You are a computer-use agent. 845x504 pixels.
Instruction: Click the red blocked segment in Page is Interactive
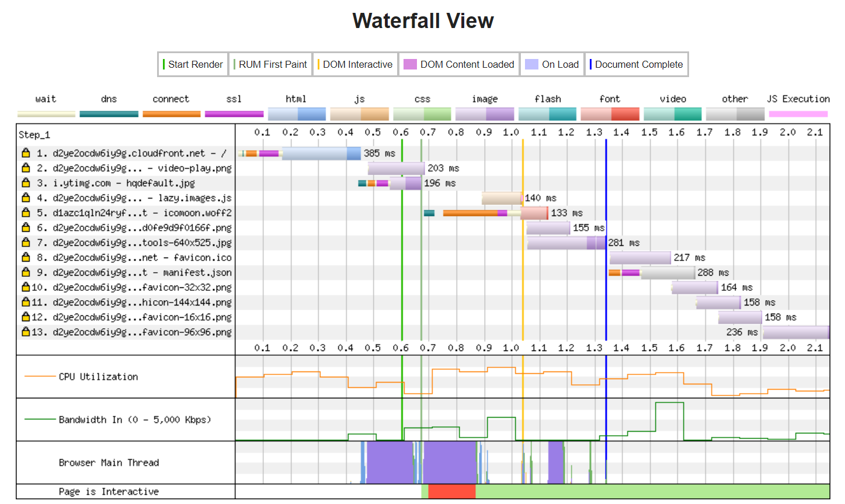click(452, 492)
